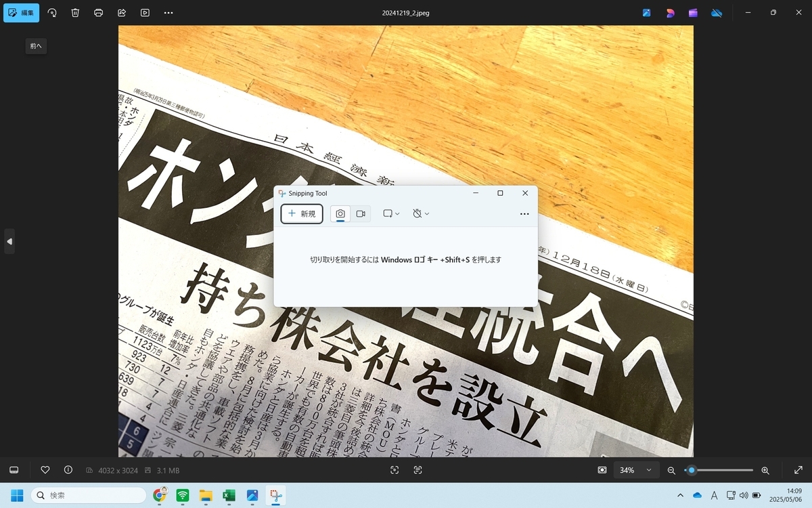The width and height of the screenshot is (812, 508).
Task: Expand the hidden system tray icons chevron
Action: coord(680,495)
